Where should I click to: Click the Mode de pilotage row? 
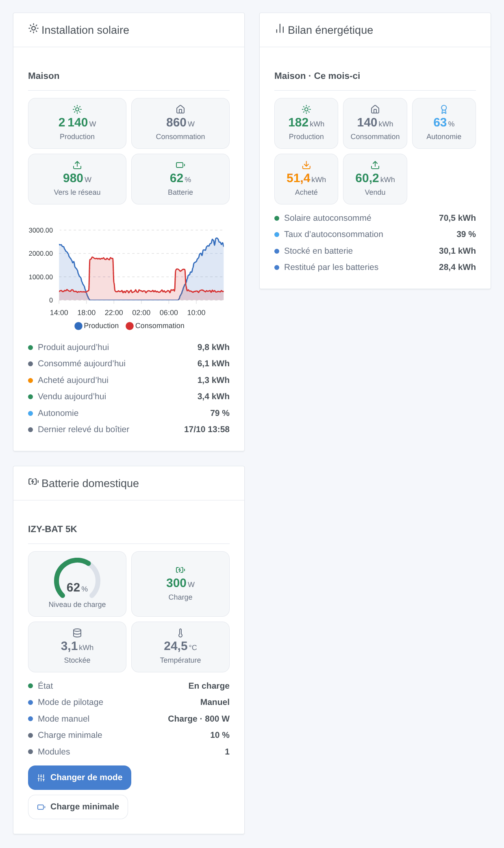coord(129,702)
